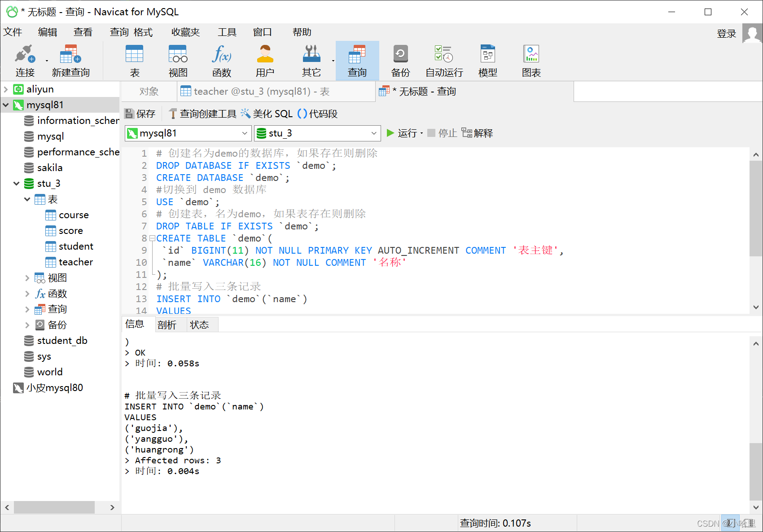This screenshot has width=763, height=532.
Task: Open the Charts toolbar icon
Action: pos(531,61)
